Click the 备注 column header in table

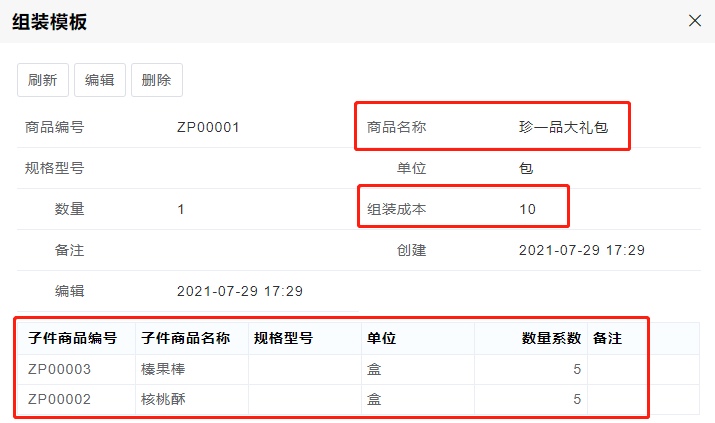[x=607, y=339]
